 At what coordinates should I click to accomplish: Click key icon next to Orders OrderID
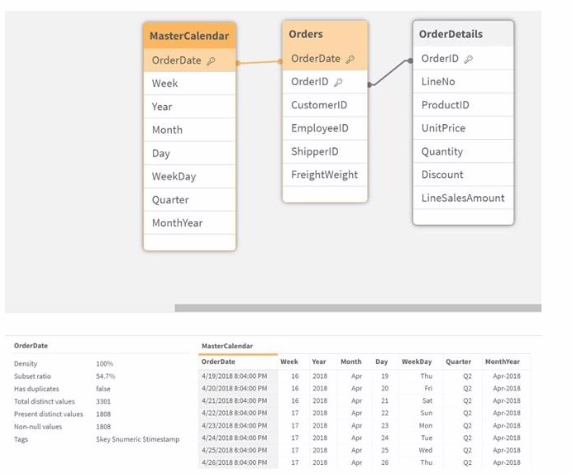pos(338,82)
